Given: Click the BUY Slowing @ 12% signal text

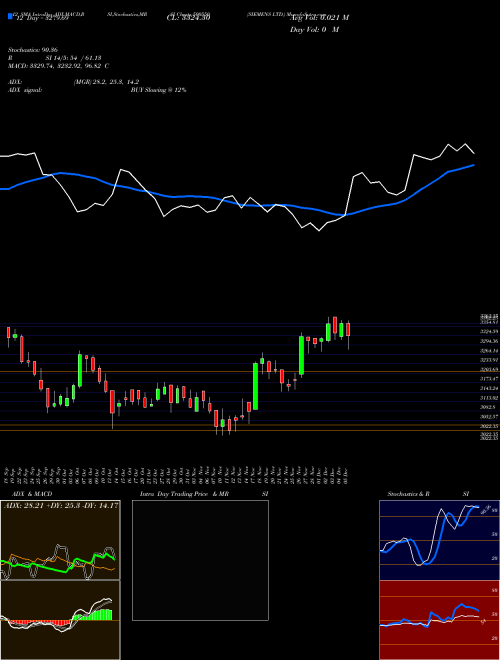Looking at the screenshot, I should pos(158,90).
